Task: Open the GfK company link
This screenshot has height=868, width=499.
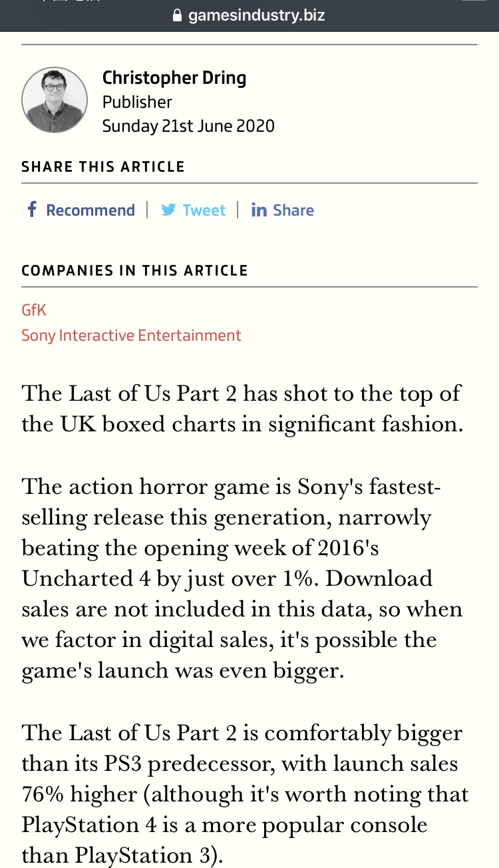Action: click(34, 310)
